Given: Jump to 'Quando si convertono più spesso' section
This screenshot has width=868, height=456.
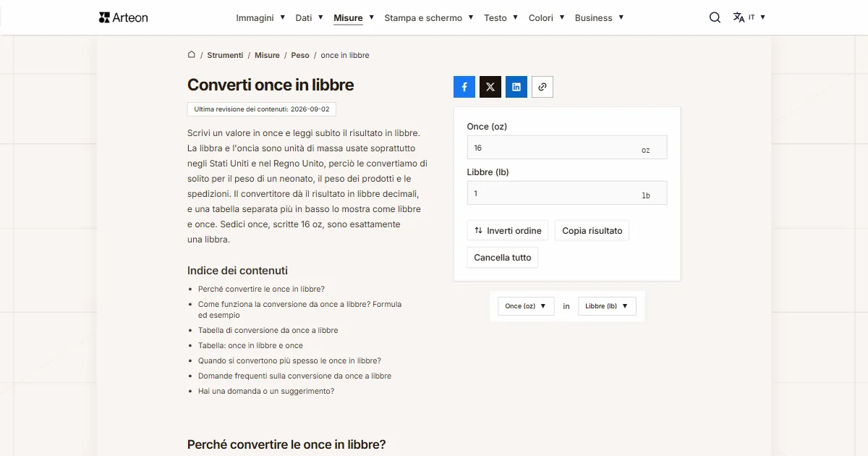Looking at the screenshot, I should tap(289, 360).
